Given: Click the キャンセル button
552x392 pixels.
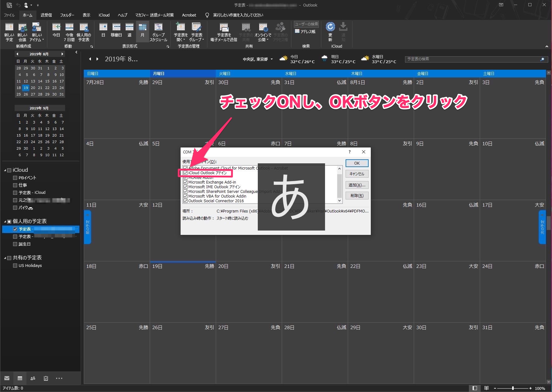Looking at the screenshot, I should click(357, 174).
